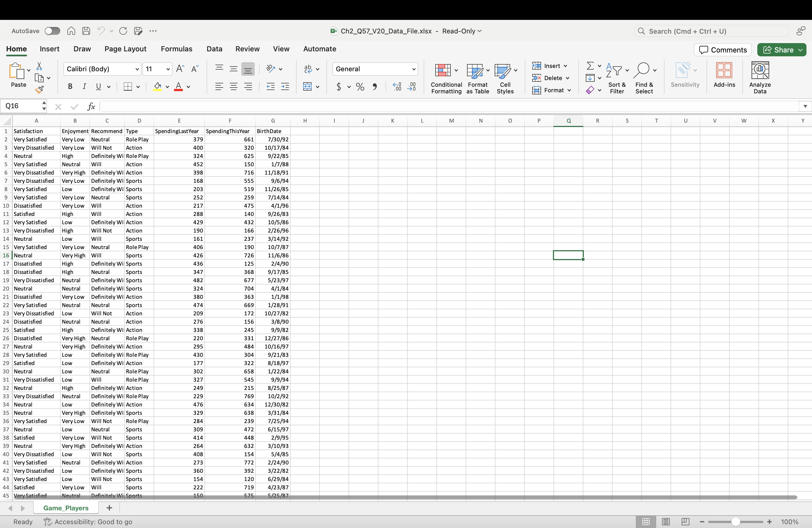The width and height of the screenshot is (812, 528).
Task: Select the Game_Players sheet tab
Action: tap(65, 508)
